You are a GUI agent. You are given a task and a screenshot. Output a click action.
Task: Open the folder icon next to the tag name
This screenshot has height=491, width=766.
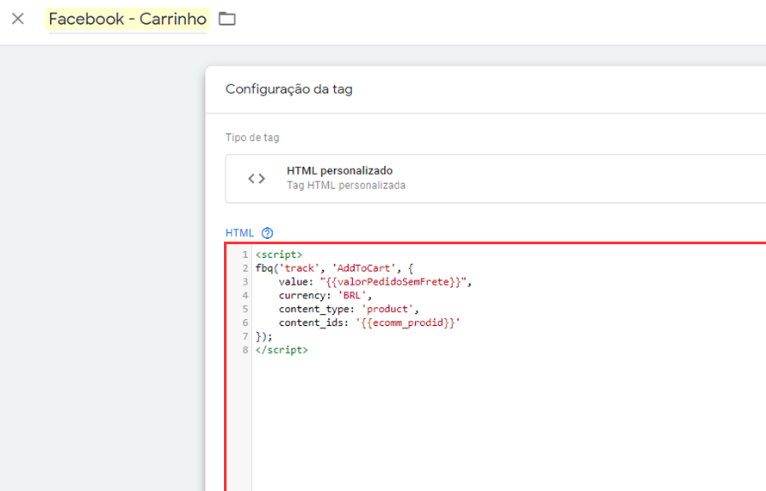(227, 19)
